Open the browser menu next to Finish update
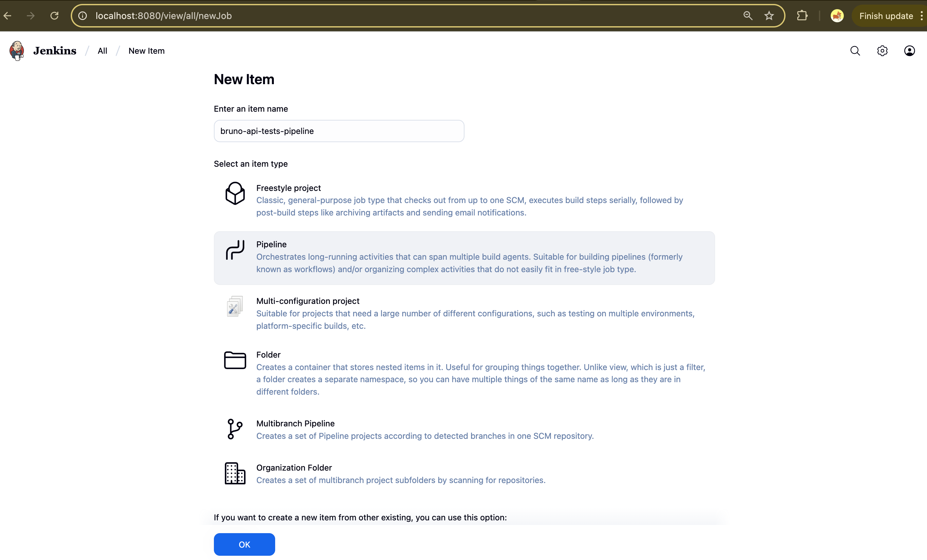Screen dimensions: 927x560 pyautogui.click(x=921, y=15)
